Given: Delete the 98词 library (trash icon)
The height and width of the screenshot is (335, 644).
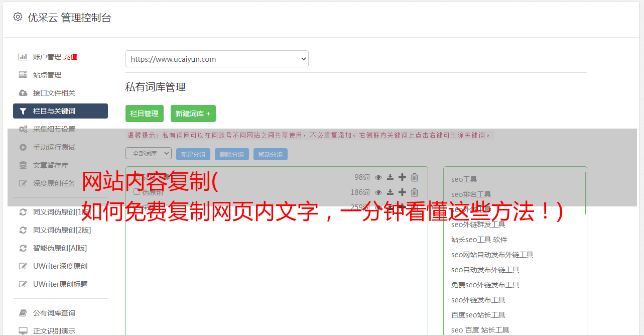Looking at the screenshot, I should click(x=415, y=177).
